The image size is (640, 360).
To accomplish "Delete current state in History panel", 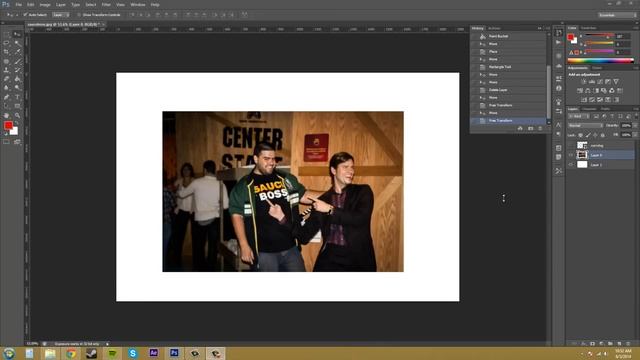I will [540, 129].
